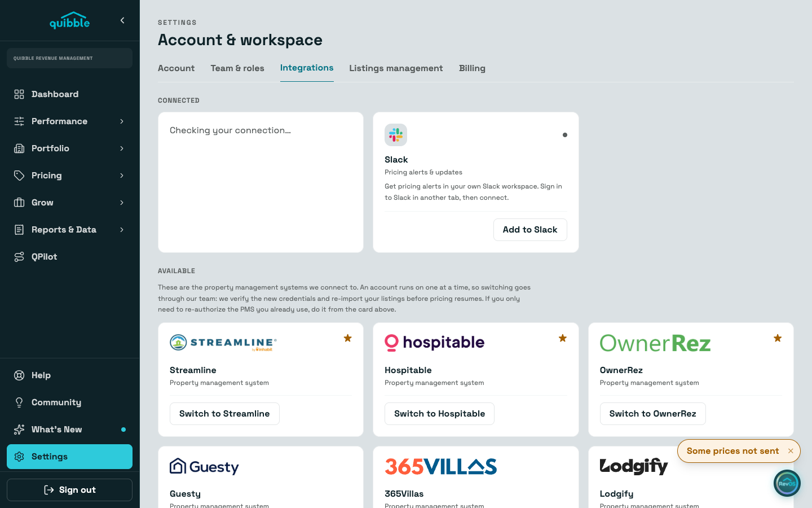
Task: Expand the Reports & Data chevron
Action: pos(122,230)
